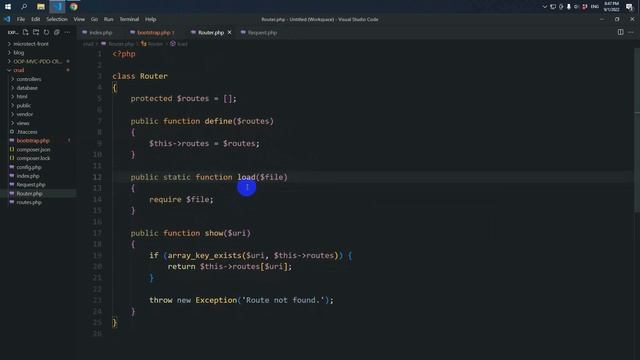Open the Terminal menu

129,19
